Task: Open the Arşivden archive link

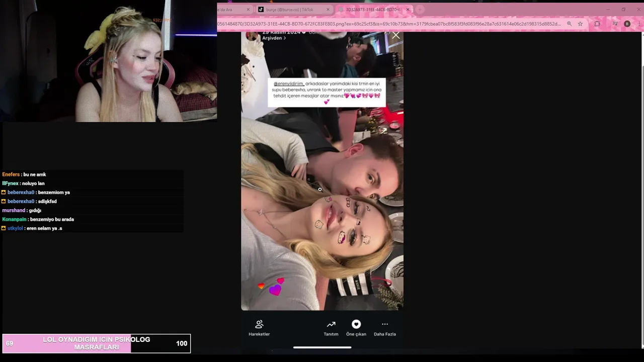Action: point(274,38)
